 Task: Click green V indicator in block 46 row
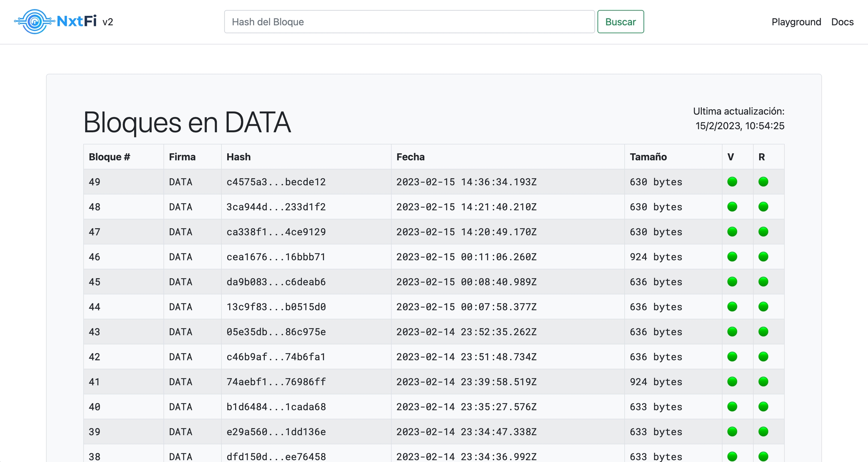click(732, 257)
